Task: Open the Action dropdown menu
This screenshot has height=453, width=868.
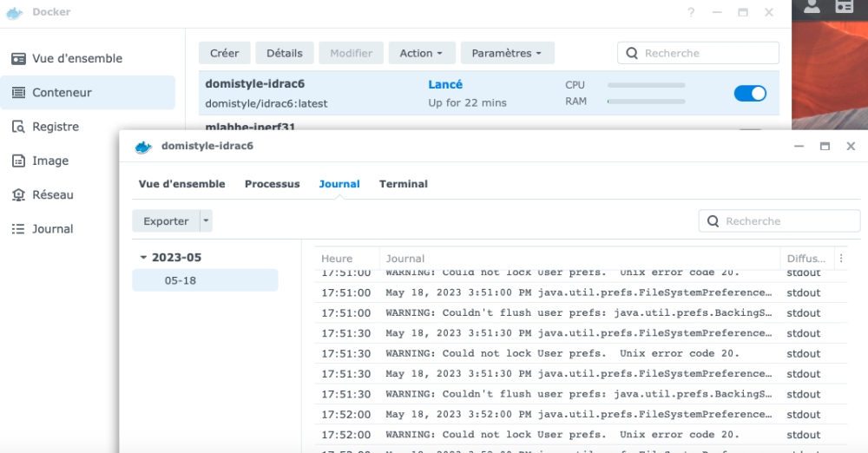Action: (x=421, y=53)
